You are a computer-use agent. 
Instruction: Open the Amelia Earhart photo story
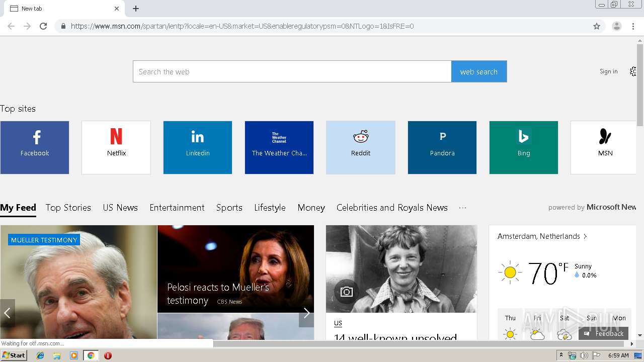coord(401,269)
